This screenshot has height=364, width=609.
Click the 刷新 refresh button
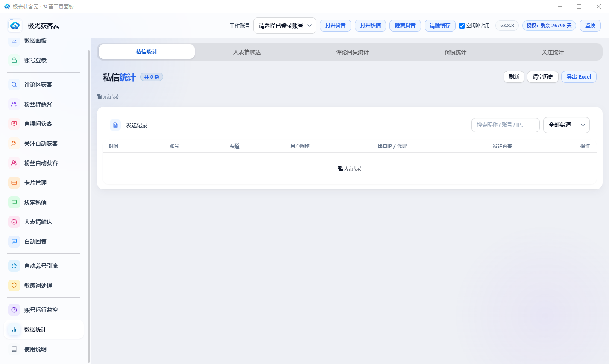(x=514, y=77)
